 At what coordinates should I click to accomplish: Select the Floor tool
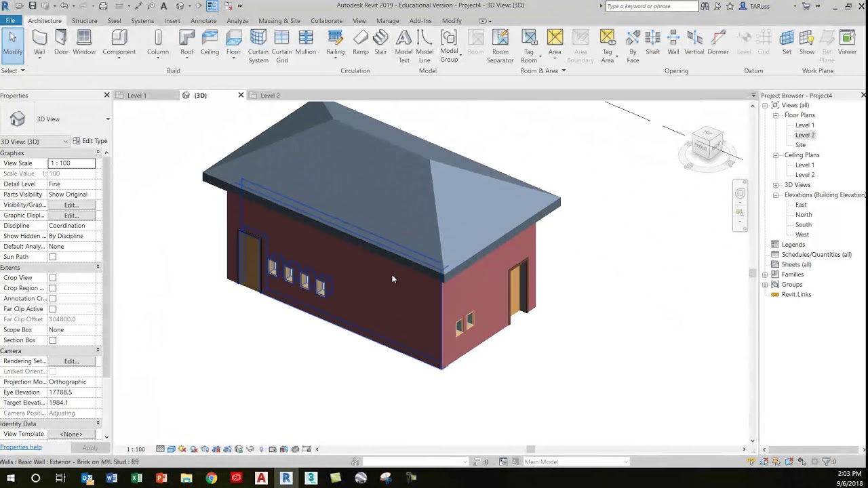click(x=233, y=42)
